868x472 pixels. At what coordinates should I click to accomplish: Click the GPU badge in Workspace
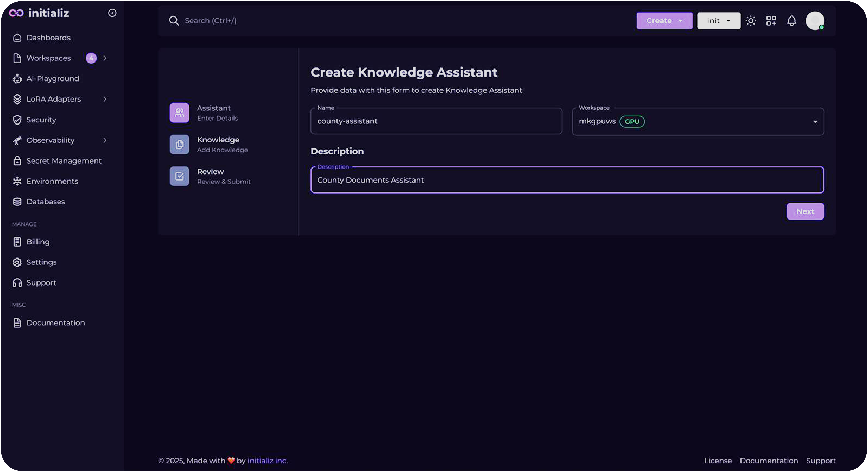tap(632, 122)
